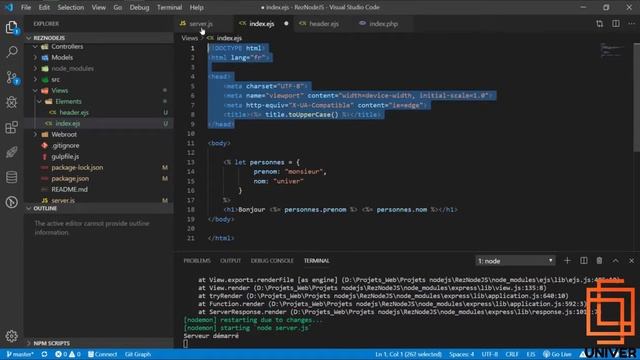
Task: Kill the terminal with trash icon
Action: click(599, 260)
